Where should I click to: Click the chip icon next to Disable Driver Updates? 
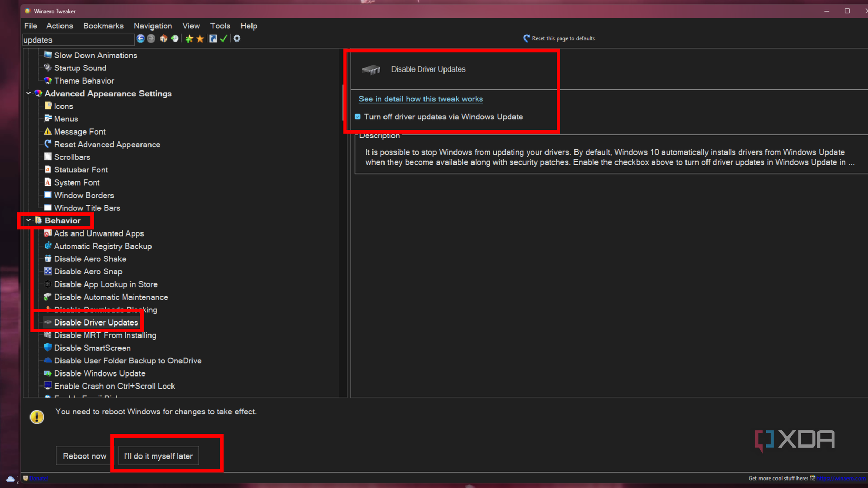pyautogui.click(x=372, y=69)
